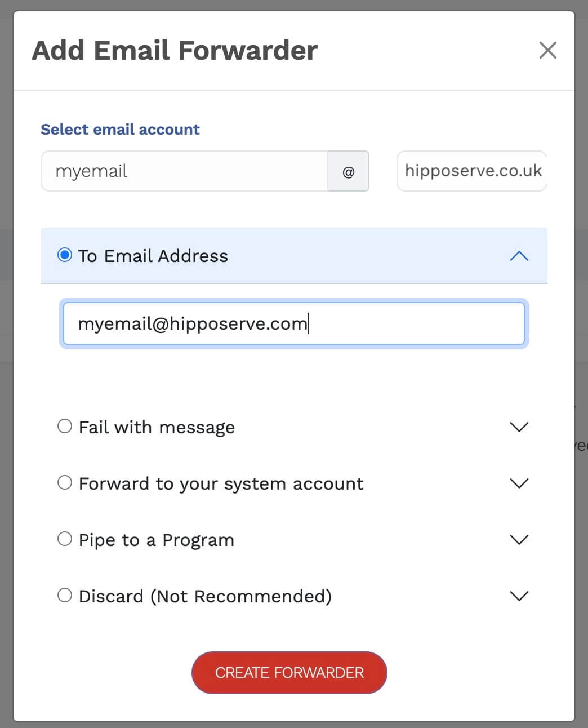588x728 pixels.
Task: Click the myemail account name field
Action: 184,171
